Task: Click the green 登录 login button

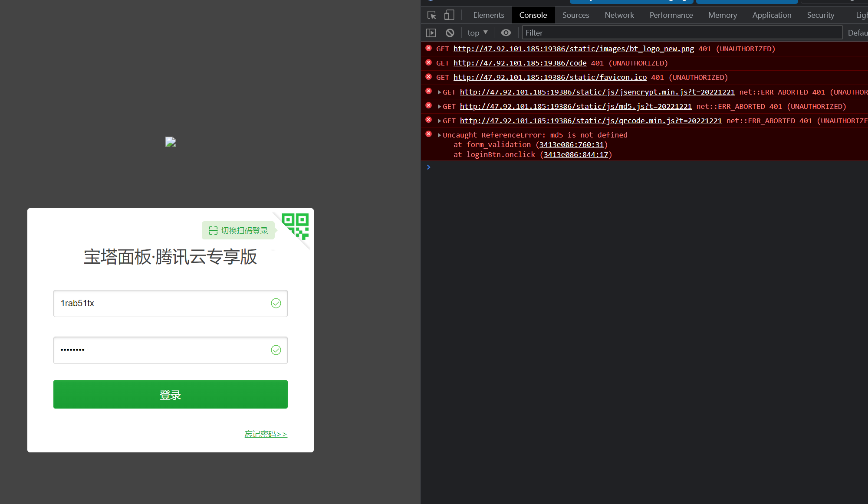Action: click(x=170, y=394)
